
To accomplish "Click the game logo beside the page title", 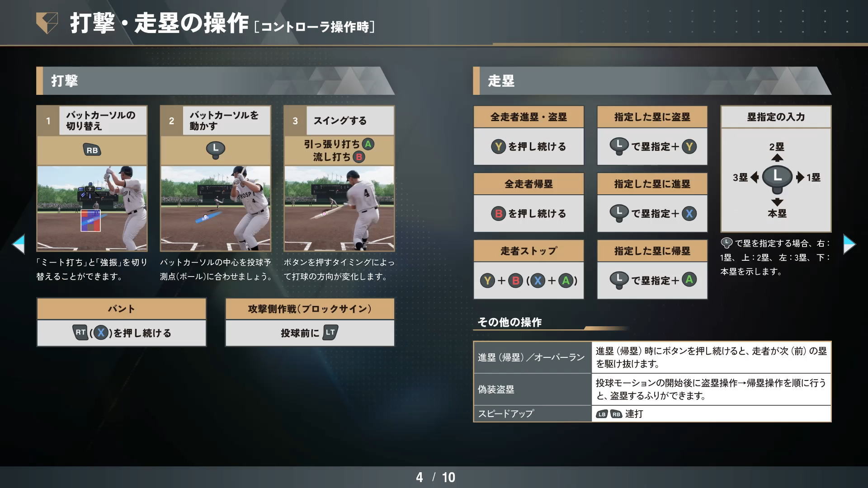I will pos(47,23).
